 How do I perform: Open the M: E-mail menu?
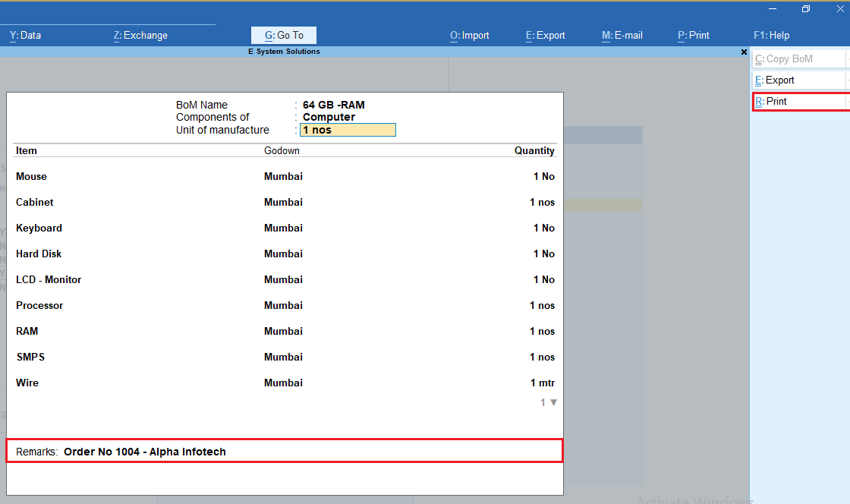tap(622, 35)
